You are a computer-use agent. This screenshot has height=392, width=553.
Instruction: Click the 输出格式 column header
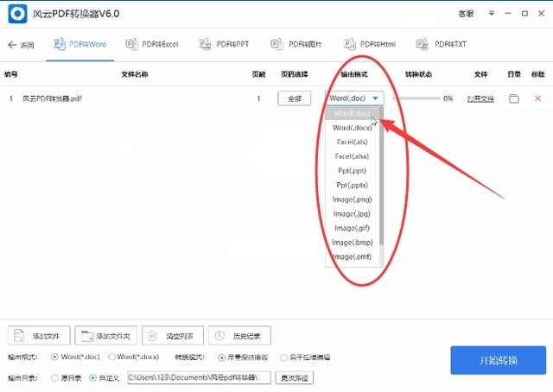point(354,74)
